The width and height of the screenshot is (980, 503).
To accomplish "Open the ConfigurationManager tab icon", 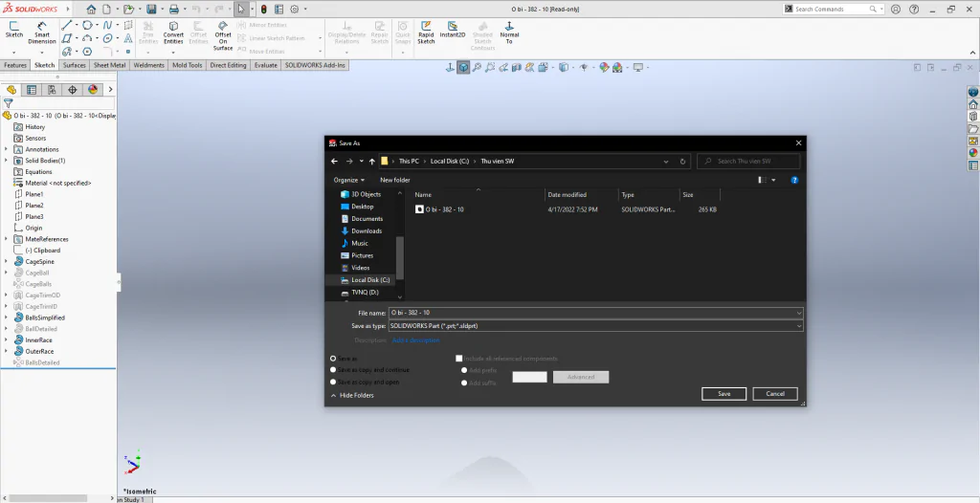I will [x=52, y=90].
